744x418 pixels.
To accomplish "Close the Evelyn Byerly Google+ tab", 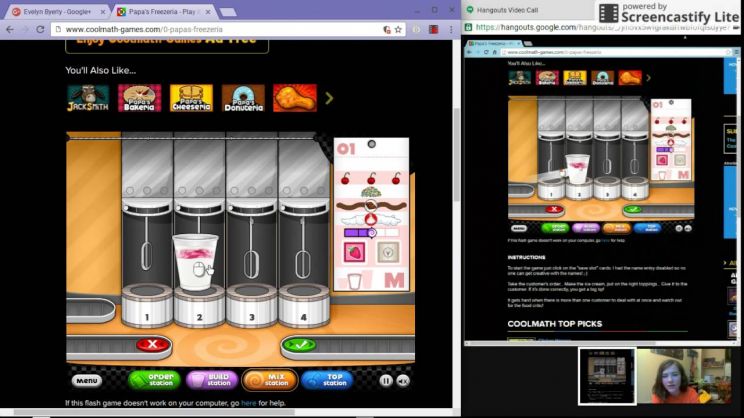I will 102,12.
